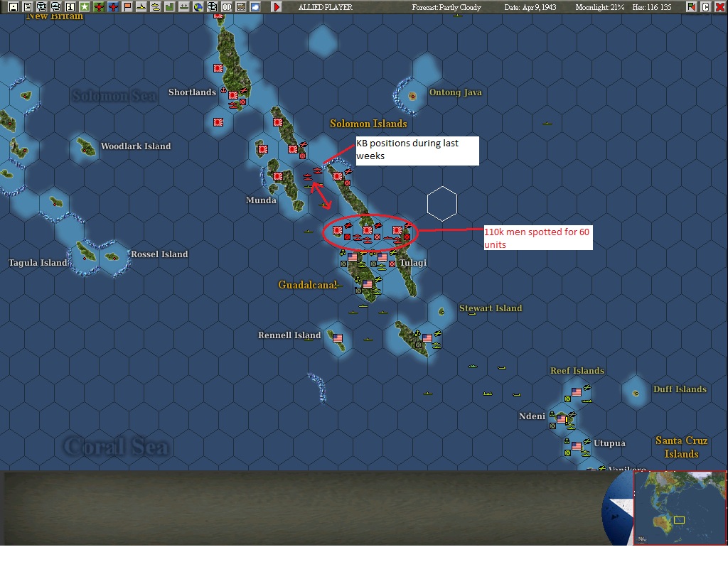This screenshot has width=728, height=579.
Task: Open the green factory industry icon
Action: pyautogui.click(x=170, y=7)
